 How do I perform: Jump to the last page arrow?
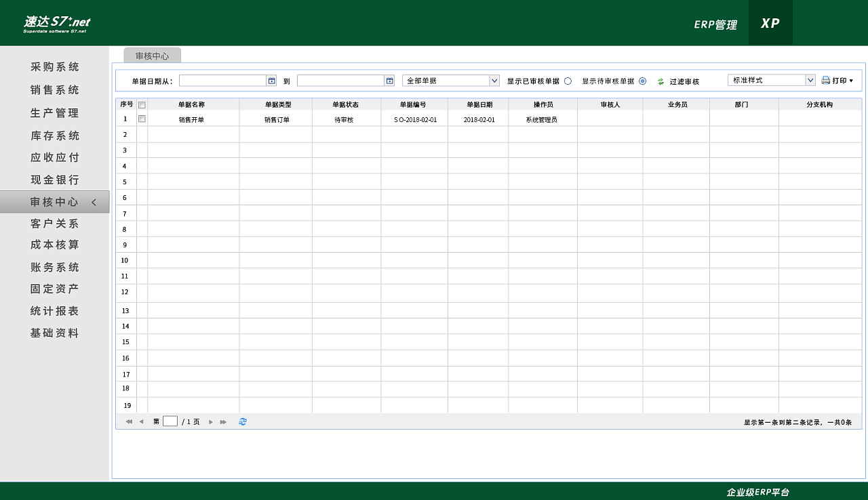[223, 422]
